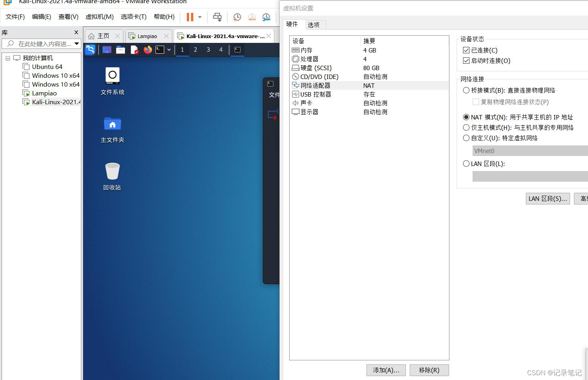The image size is (588, 380).
Task: Open the VMnet0 network dropdown
Action: [x=530, y=151]
